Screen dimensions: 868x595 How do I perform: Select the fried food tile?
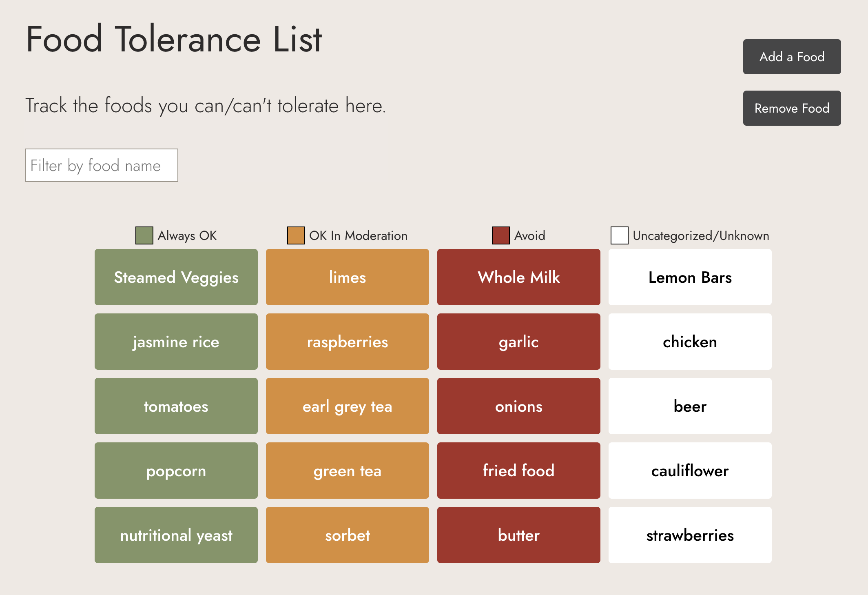[519, 471]
